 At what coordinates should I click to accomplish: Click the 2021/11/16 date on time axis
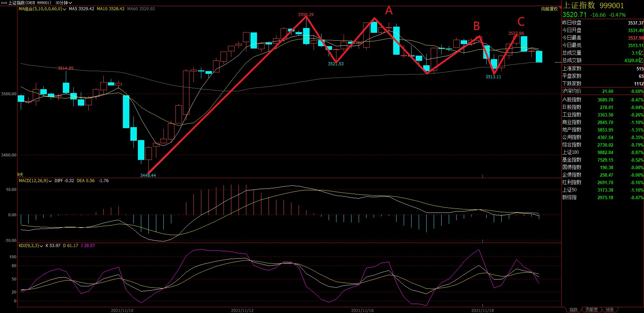(x=362, y=310)
